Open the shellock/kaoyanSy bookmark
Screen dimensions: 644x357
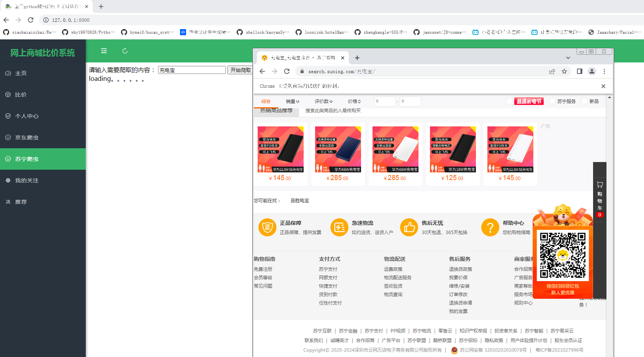[263, 32]
